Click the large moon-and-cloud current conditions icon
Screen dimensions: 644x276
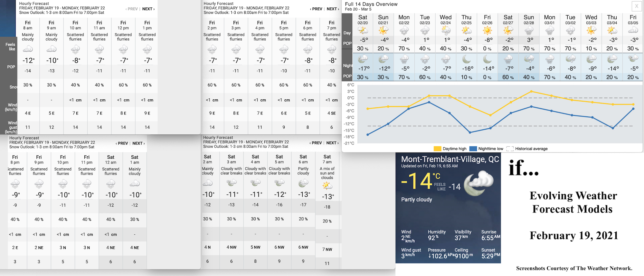(479, 183)
